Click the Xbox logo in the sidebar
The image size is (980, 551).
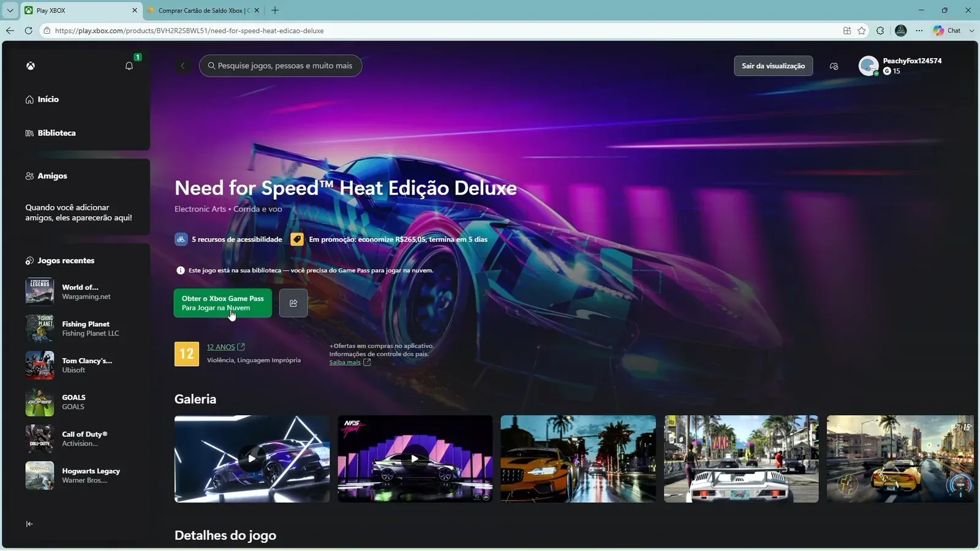point(30,66)
